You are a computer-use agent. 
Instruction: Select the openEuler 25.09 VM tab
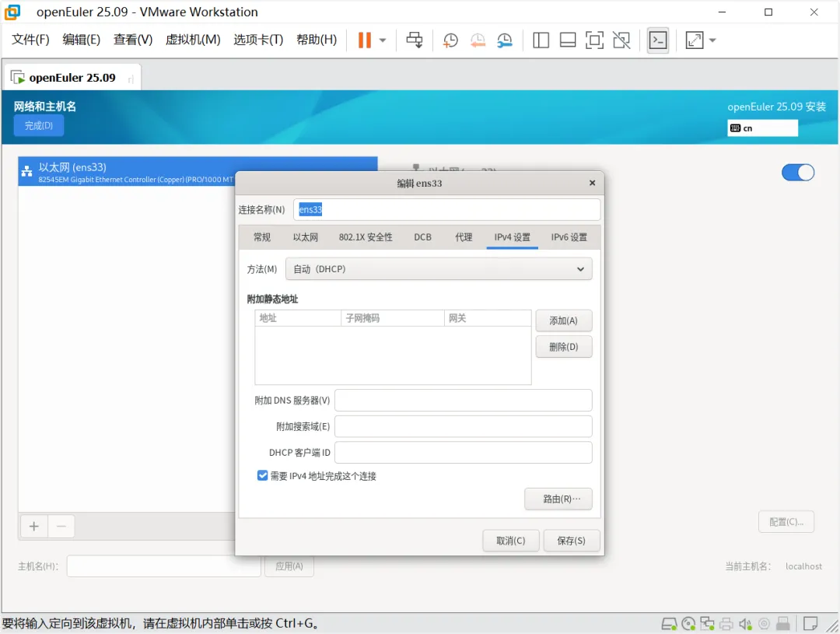[x=73, y=78]
